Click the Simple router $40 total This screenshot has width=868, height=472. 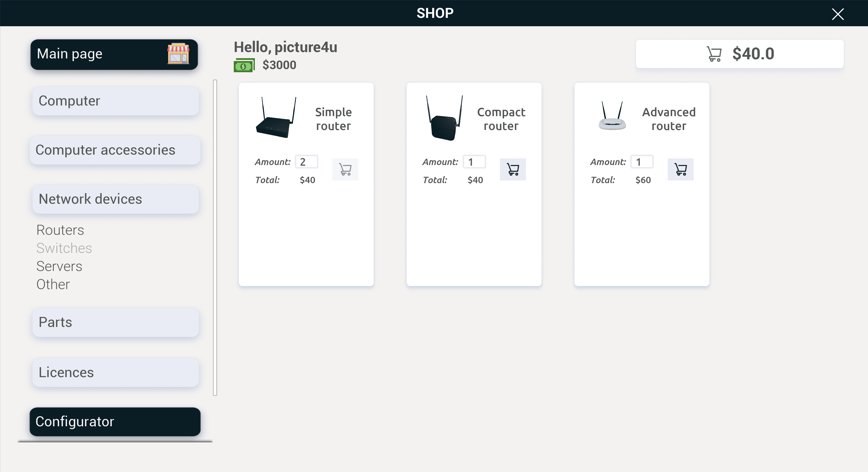click(x=307, y=180)
